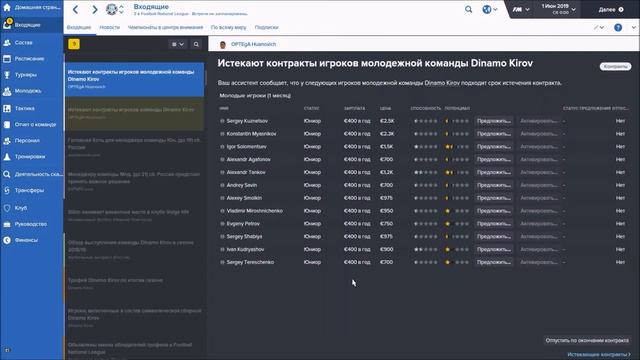Click the info icon beside Sergey Kuznetsov
The image size is (640, 360).
click(x=222, y=121)
